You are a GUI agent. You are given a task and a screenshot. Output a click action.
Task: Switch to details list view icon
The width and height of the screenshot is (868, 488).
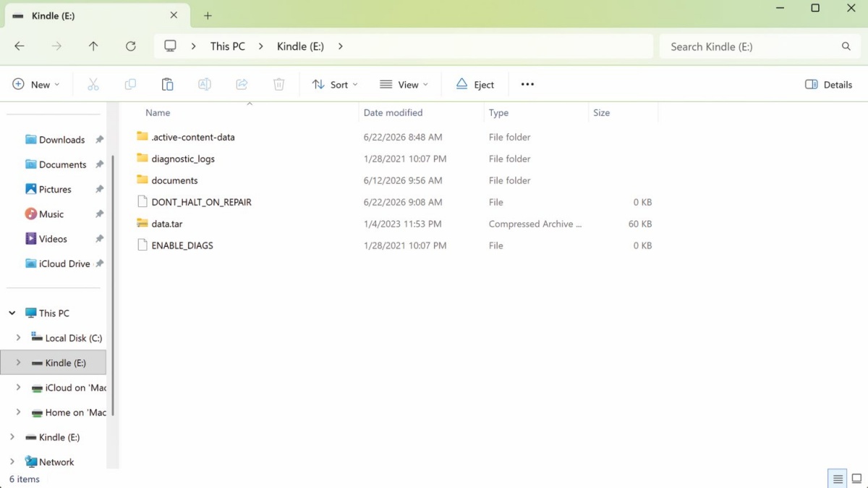click(838, 479)
